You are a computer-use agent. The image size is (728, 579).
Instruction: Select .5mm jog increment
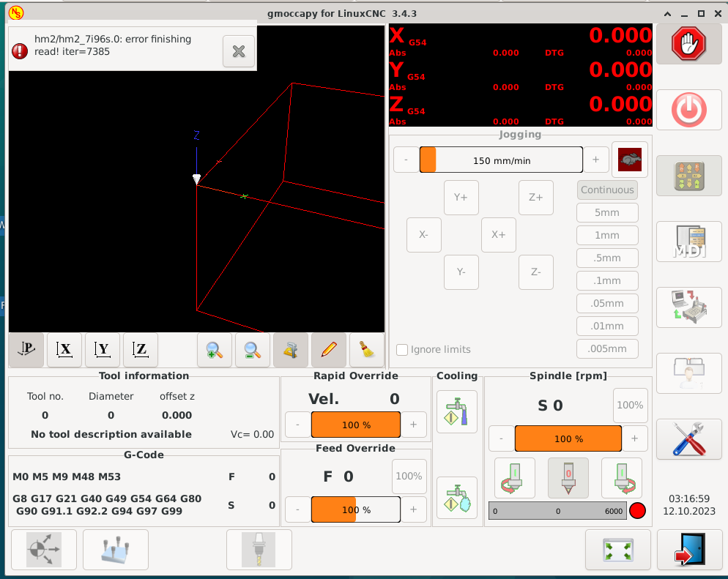tap(607, 258)
